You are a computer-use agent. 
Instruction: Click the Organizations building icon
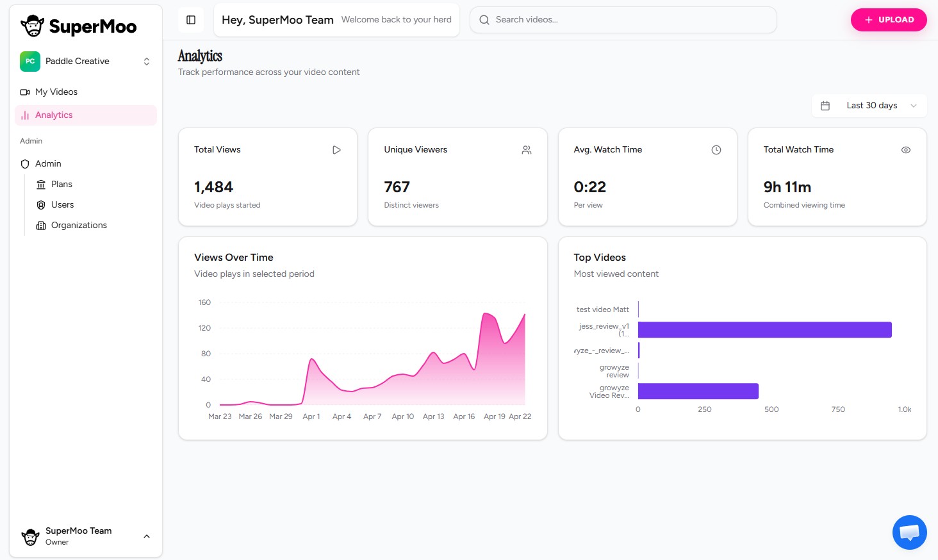[x=41, y=225]
